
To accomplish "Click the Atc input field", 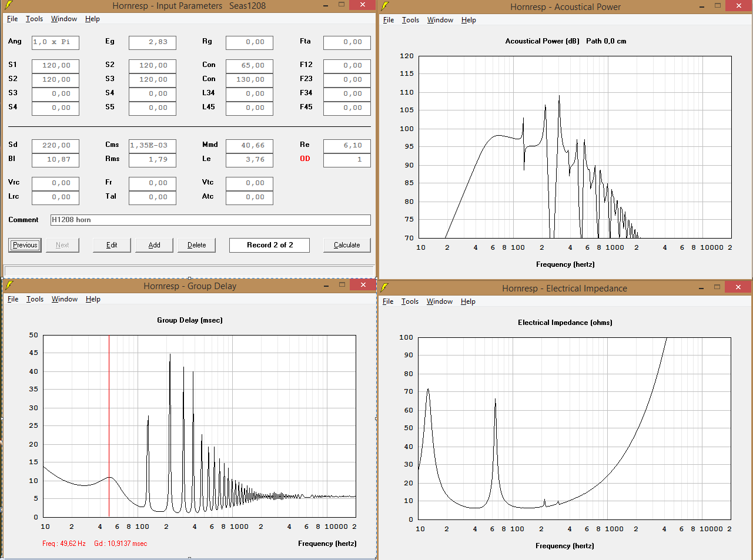I will coord(249,197).
